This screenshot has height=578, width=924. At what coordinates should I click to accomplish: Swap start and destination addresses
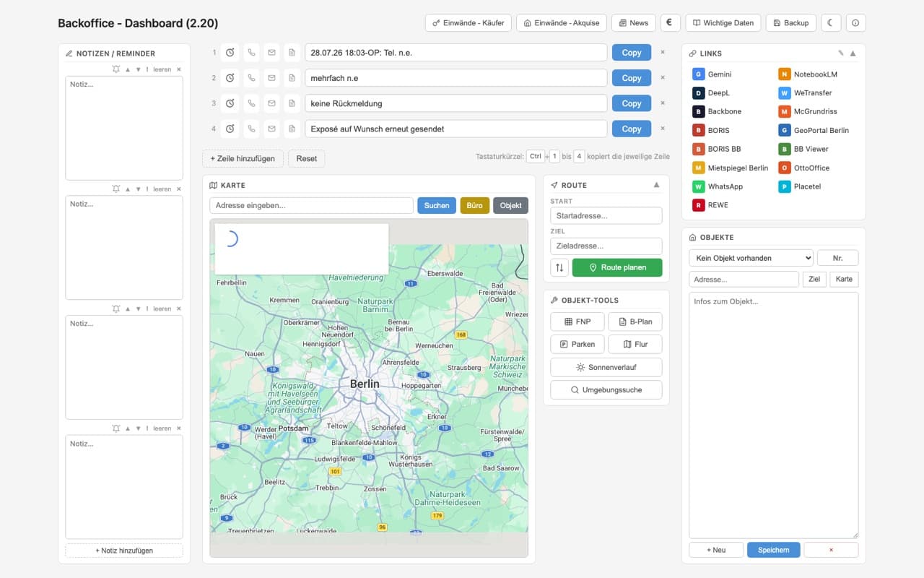click(x=559, y=267)
